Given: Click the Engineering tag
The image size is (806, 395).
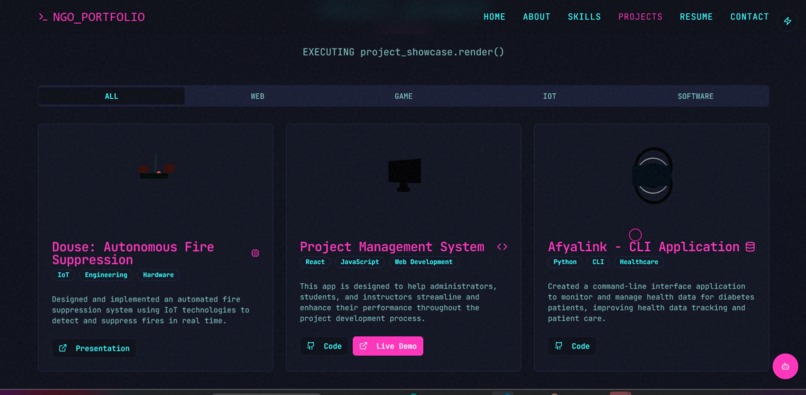Looking at the screenshot, I should coord(106,275).
